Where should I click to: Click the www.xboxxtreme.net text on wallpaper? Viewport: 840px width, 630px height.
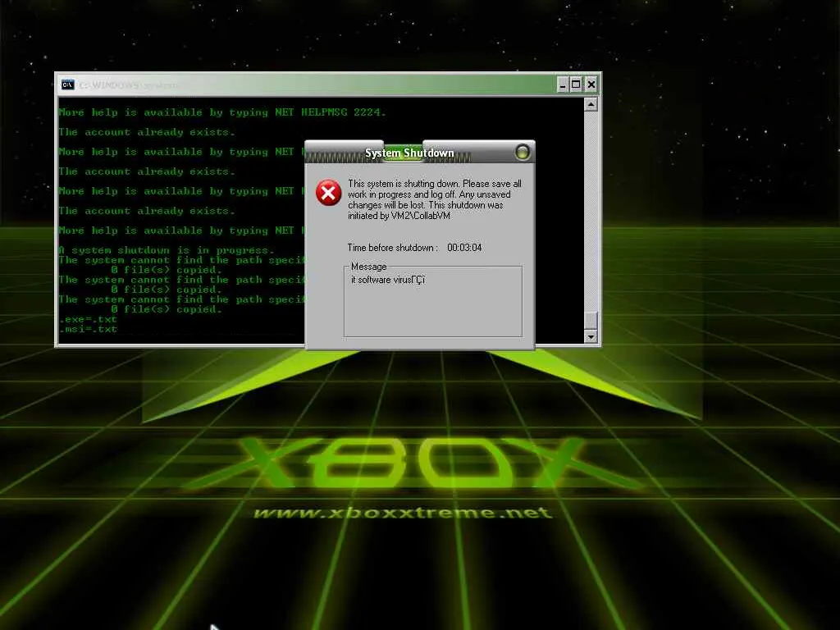click(x=403, y=513)
